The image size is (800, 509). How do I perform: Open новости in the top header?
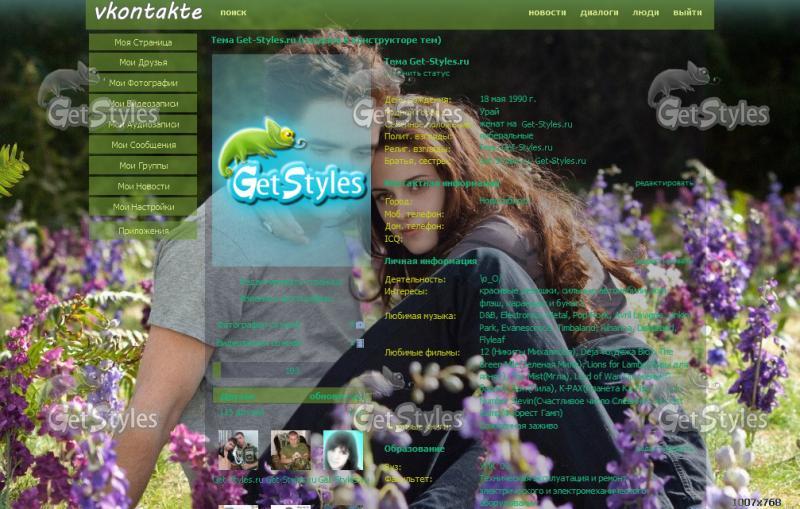(x=547, y=12)
